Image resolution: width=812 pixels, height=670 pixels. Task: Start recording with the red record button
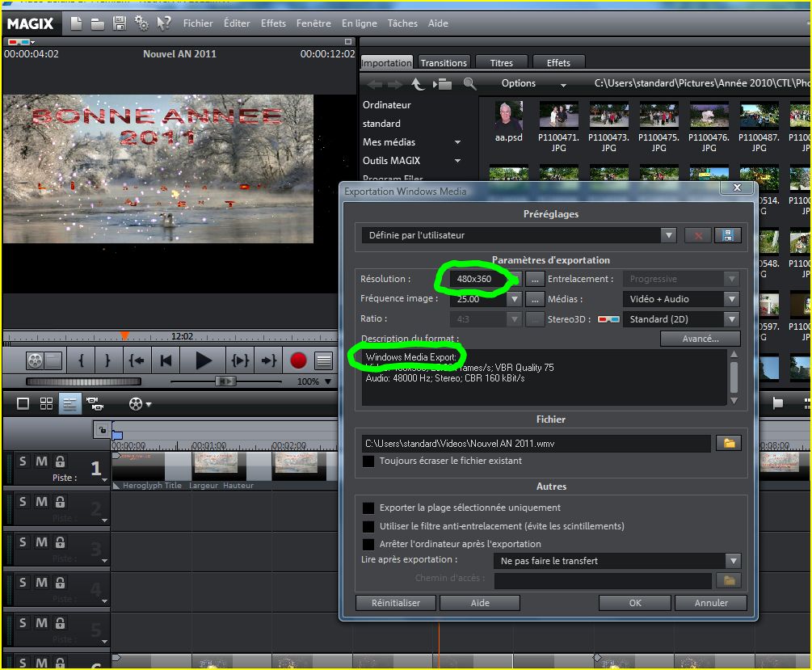tap(298, 360)
